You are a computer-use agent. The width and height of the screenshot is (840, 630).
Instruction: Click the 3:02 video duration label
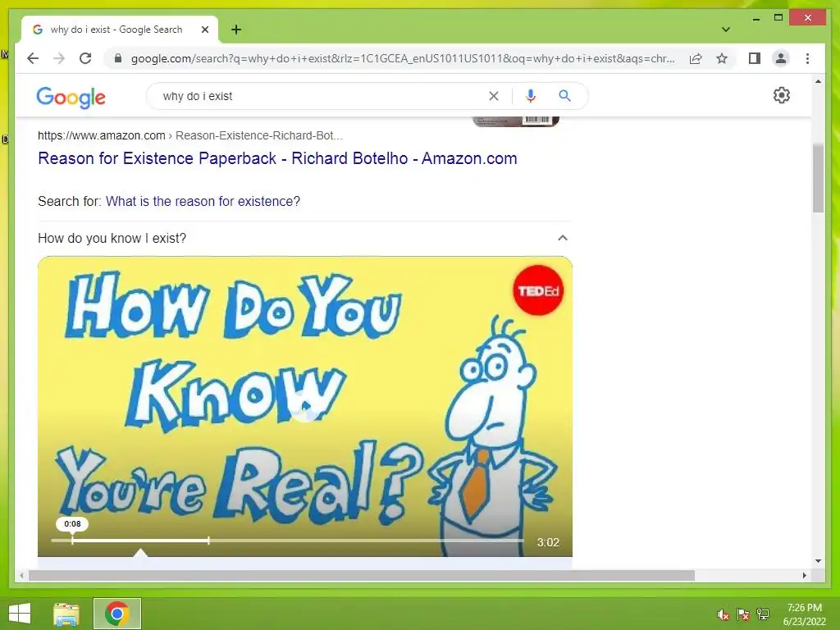point(548,542)
